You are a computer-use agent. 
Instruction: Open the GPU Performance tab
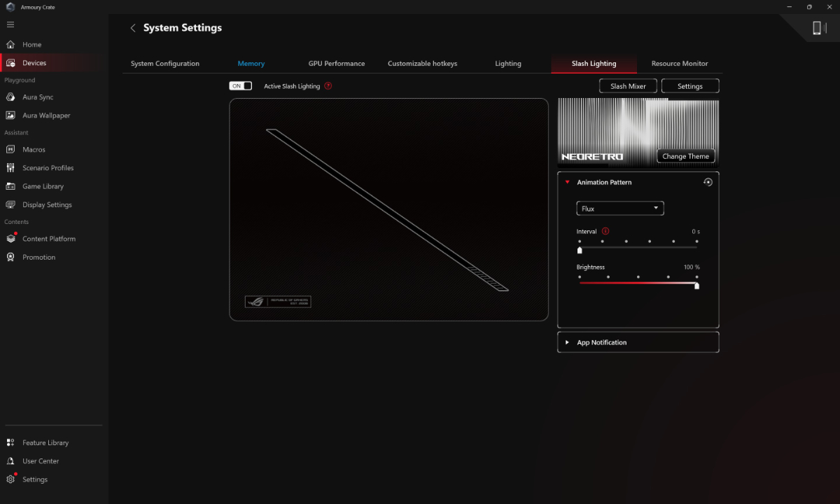coord(337,64)
